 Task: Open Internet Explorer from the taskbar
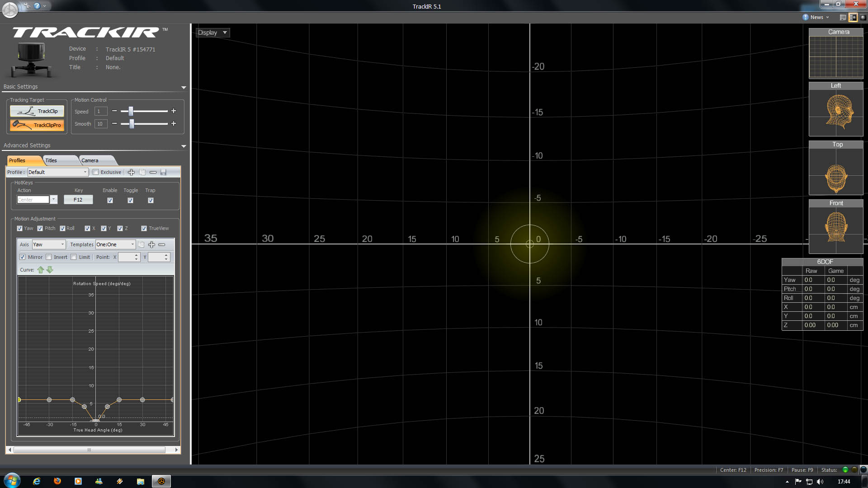(37, 481)
